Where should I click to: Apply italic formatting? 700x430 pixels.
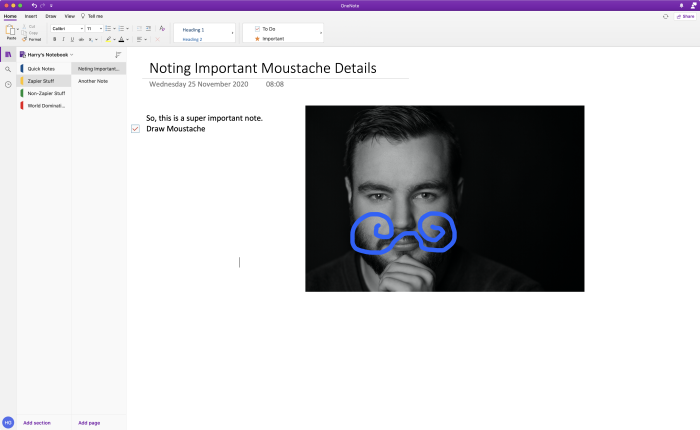click(63, 39)
